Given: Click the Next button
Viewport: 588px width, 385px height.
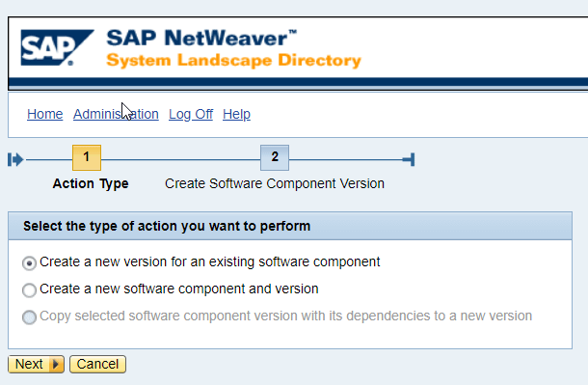Looking at the screenshot, I should tap(36, 364).
